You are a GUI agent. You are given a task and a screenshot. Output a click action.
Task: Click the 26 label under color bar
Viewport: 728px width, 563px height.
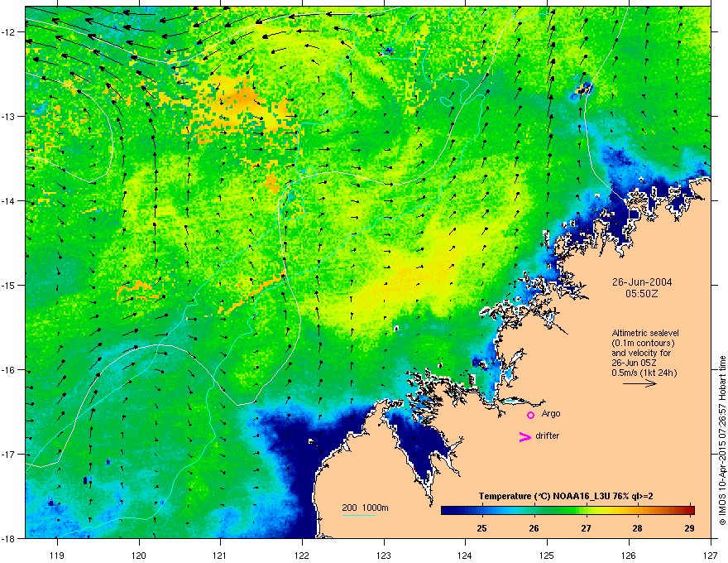534,528
